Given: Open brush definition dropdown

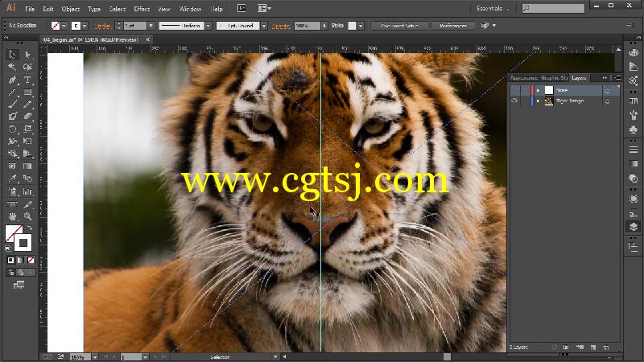Looking at the screenshot, I should pos(264,26).
